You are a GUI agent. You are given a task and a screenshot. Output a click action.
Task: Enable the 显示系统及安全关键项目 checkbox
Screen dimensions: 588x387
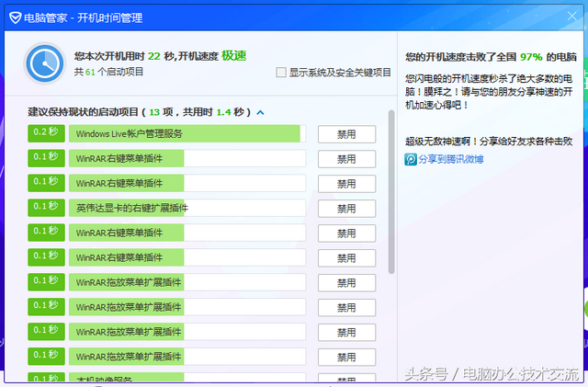tap(281, 72)
